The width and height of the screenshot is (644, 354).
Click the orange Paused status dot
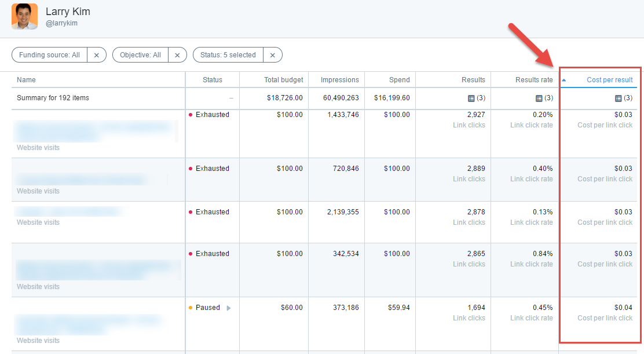[191, 308]
